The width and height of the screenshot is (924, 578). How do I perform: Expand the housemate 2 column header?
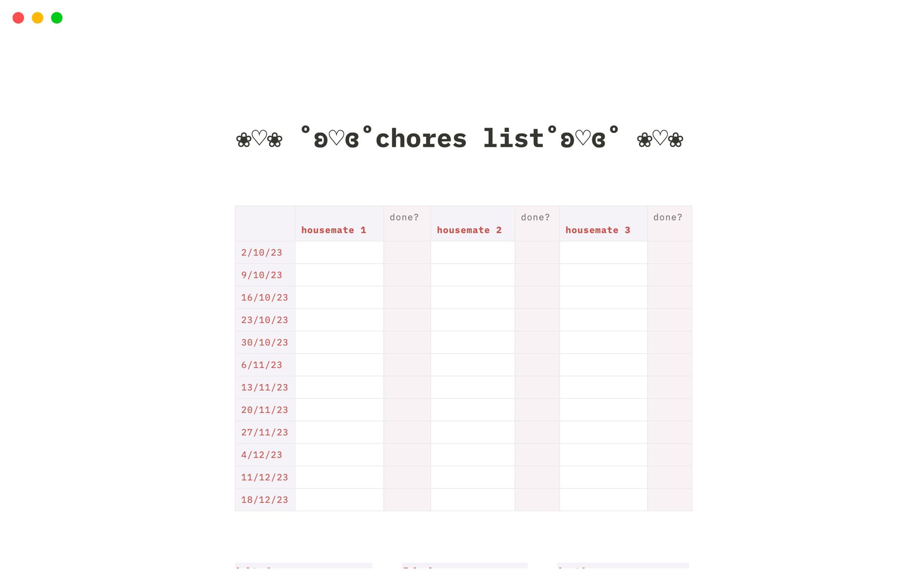(x=469, y=230)
